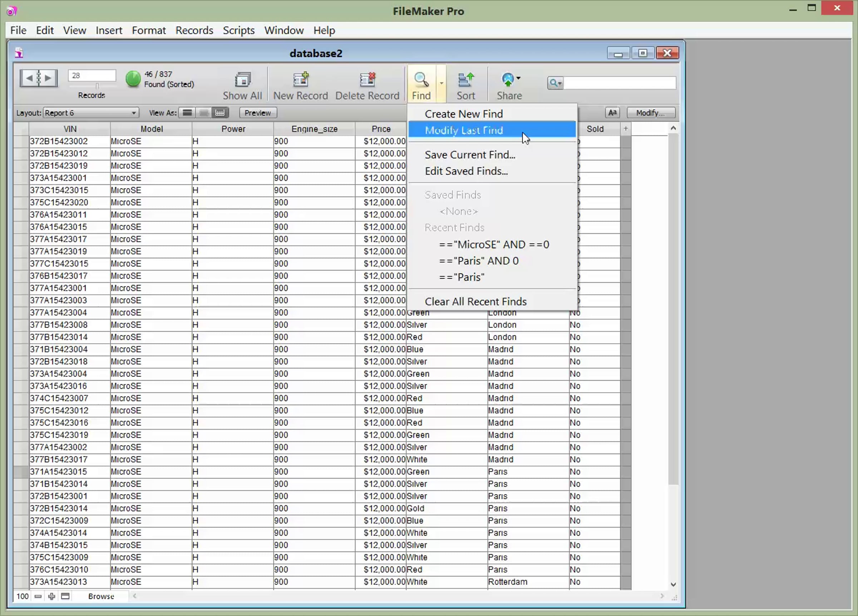The image size is (858, 616).
Task: Click the Modify... button
Action: [x=651, y=113]
